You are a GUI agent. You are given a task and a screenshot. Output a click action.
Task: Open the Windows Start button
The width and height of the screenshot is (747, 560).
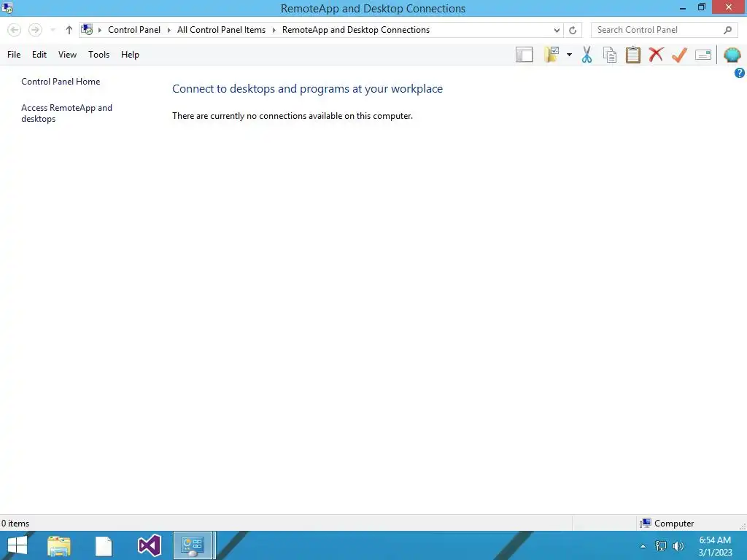pos(18,545)
